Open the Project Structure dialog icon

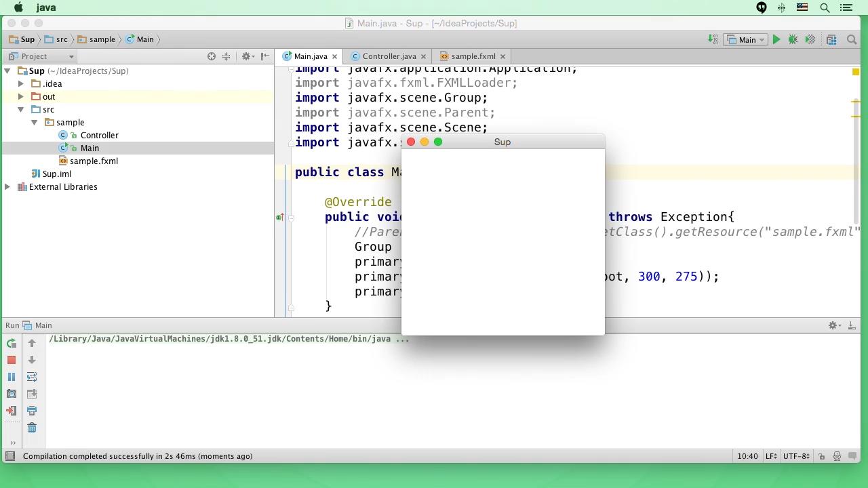832,39
